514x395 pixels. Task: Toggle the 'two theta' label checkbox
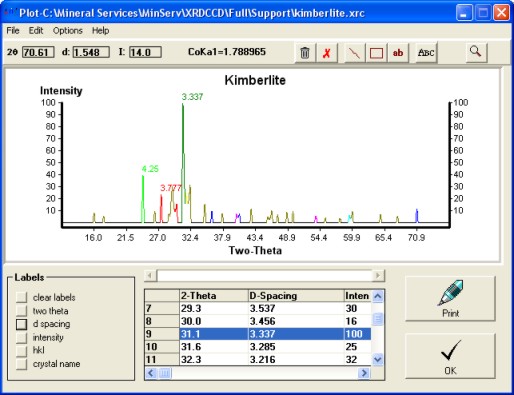tap(22, 311)
